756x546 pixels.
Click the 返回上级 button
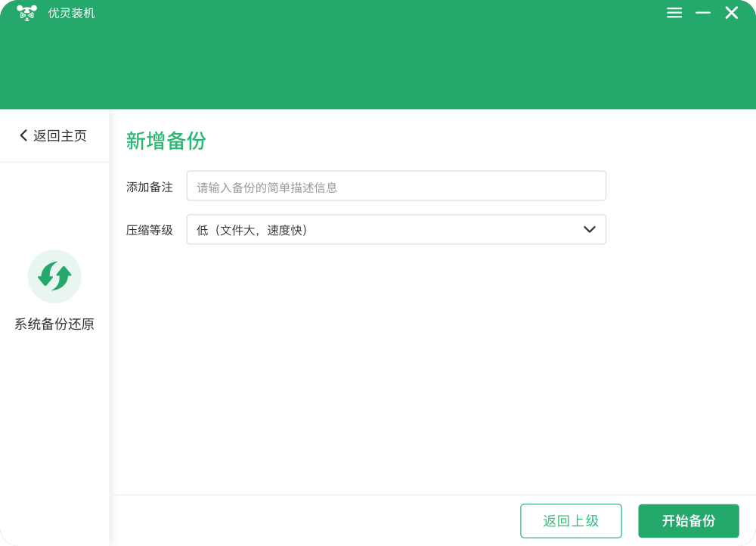point(571,521)
